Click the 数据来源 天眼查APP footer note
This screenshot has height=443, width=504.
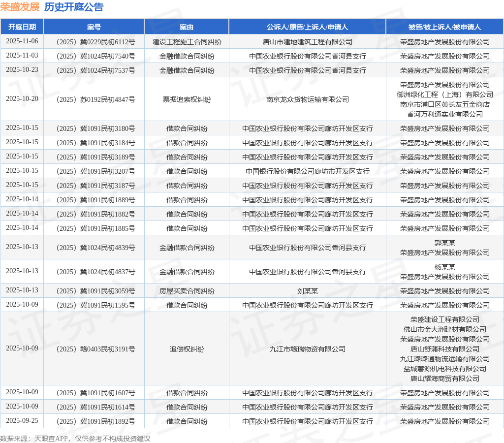tap(75, 439)
